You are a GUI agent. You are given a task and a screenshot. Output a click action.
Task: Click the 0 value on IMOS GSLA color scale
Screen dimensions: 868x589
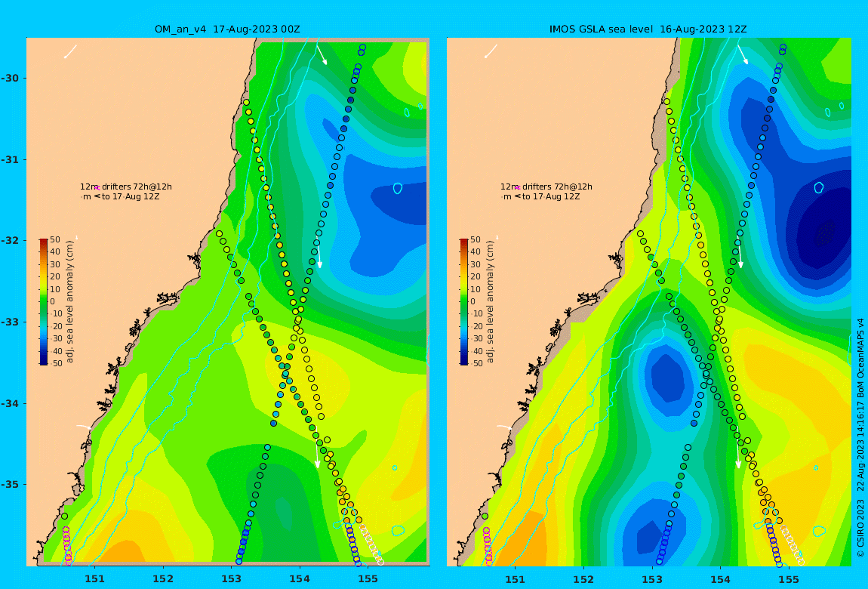(x=473, y=302)
